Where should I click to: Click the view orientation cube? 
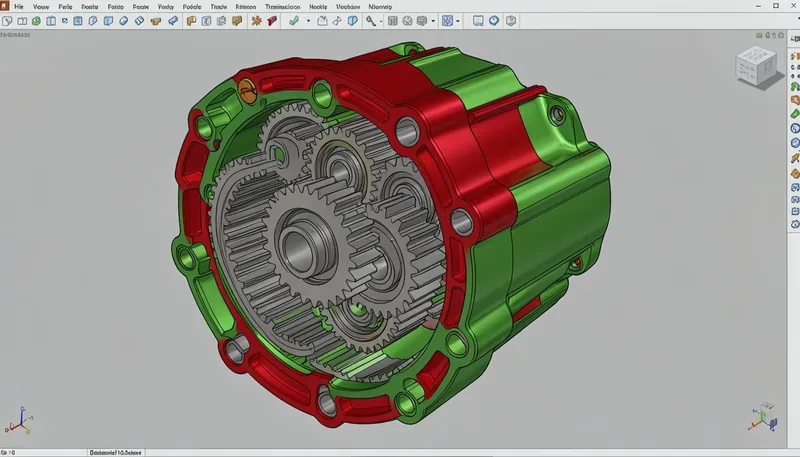coord(757,66)
